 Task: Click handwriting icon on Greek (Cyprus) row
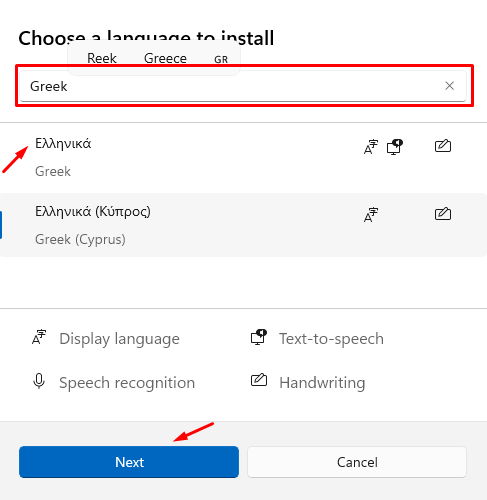click(x=443, y=214)
